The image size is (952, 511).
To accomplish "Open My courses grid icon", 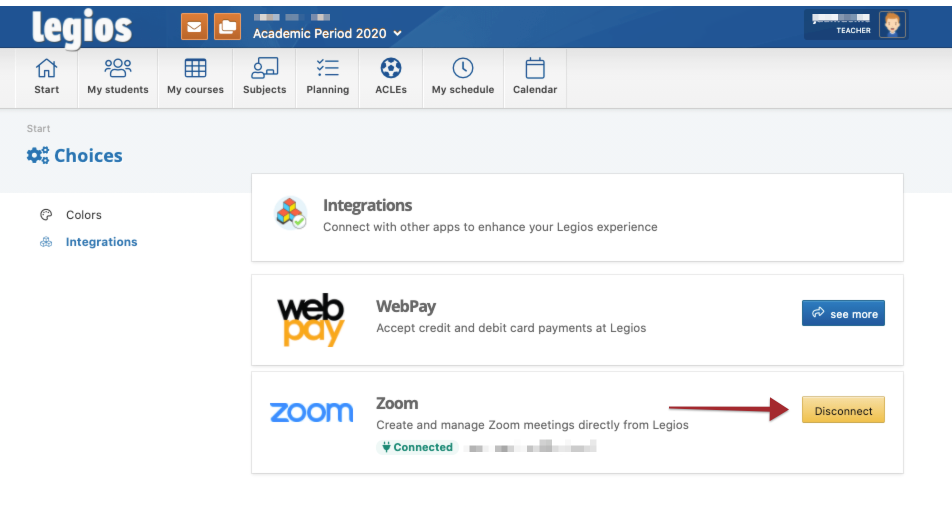I will click(x=195, y=77).
